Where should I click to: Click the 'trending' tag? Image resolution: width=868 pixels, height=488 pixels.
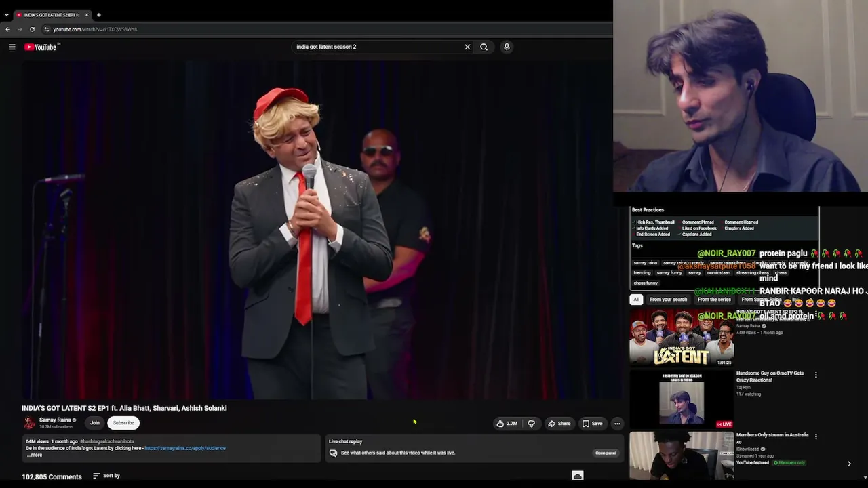[642, 272]
